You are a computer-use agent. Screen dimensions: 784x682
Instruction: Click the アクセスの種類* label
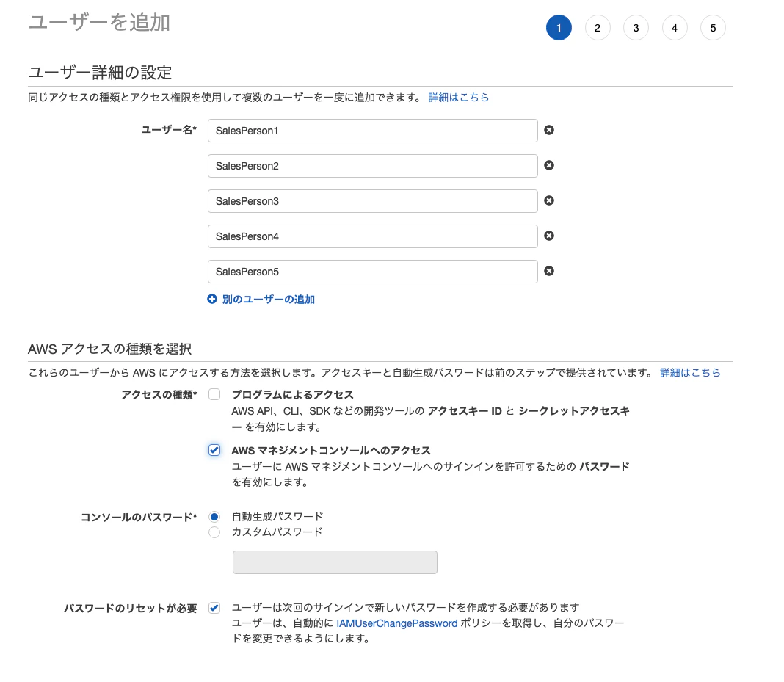tap(159, 395)
